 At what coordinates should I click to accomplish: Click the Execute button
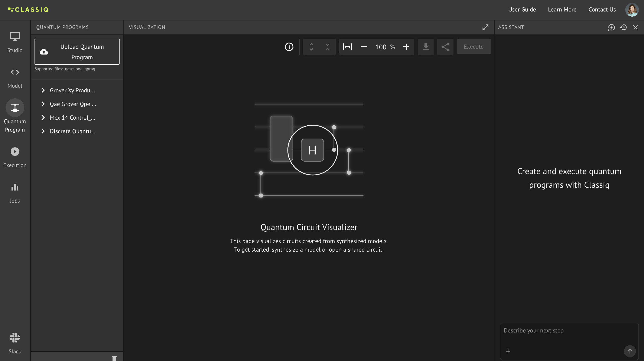coord(474,47)
